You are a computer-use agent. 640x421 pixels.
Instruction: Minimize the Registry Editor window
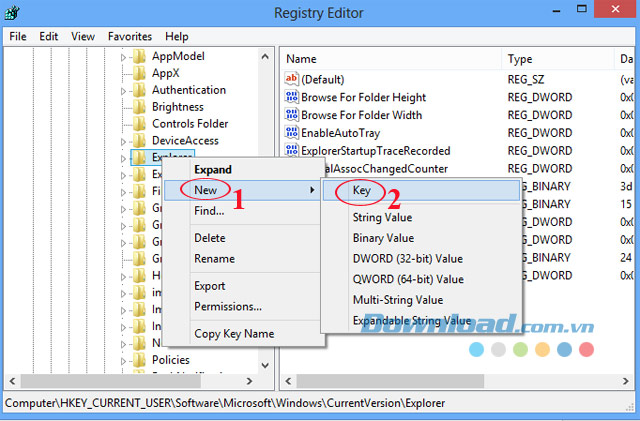tap(556, 10)
